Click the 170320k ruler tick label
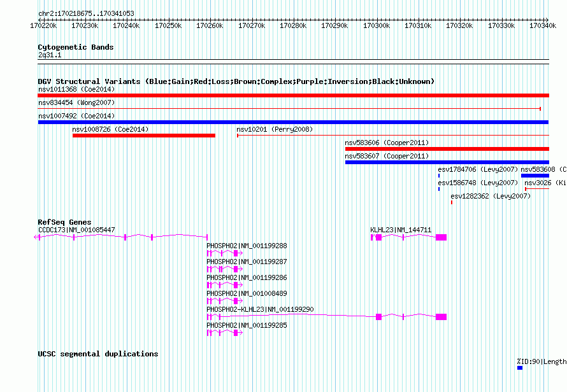The width and height of the screenshot is (567, 392). tap(459, 25)
